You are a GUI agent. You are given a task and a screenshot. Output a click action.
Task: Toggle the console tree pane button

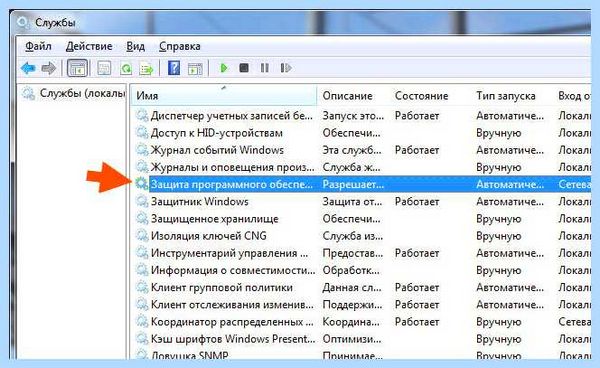(78, 68)
